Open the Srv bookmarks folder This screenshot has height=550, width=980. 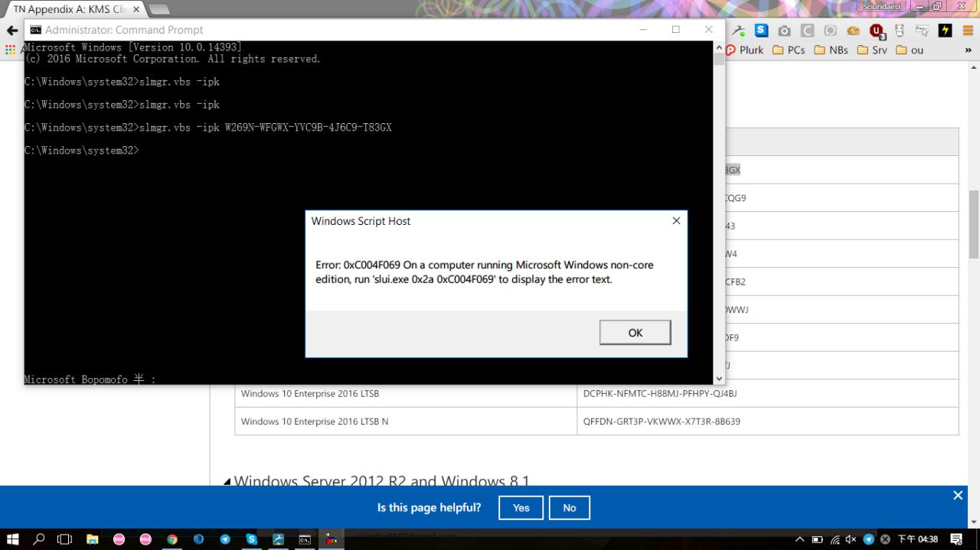[x=872, y=50]
